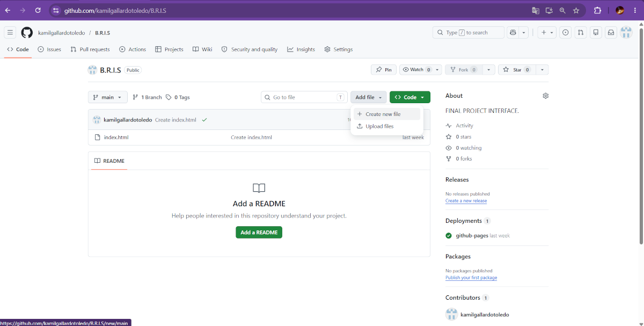Screen dimensions: 644x326
Task: Open the hamburger navigation menu
Action: tap(10, 33)
